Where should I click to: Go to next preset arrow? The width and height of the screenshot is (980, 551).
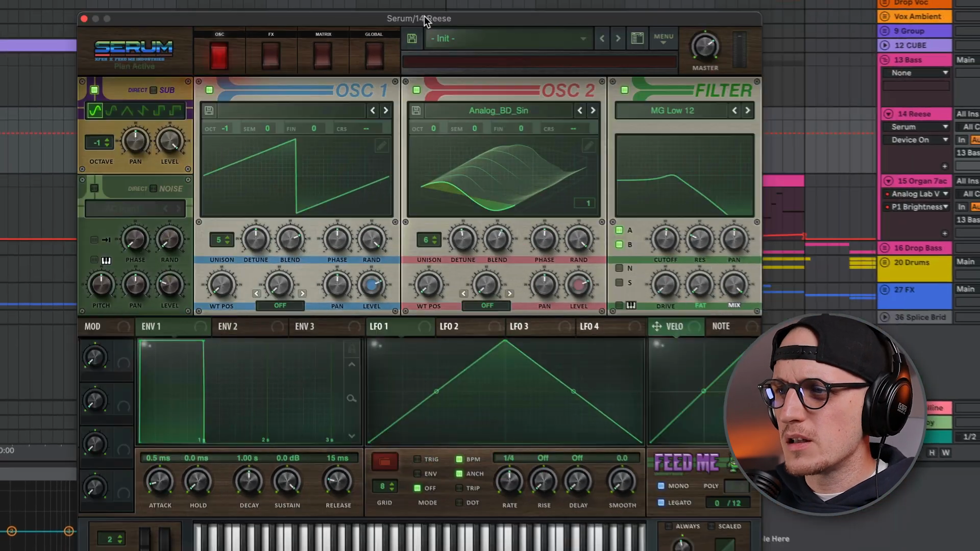[x=618, y=38]
